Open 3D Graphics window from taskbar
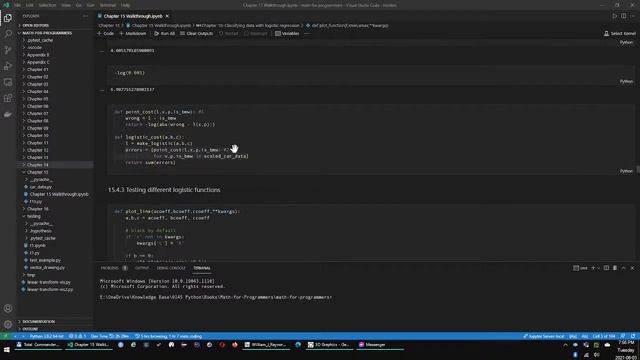Screen dimensions: 640x360 [x=329, y=345]
